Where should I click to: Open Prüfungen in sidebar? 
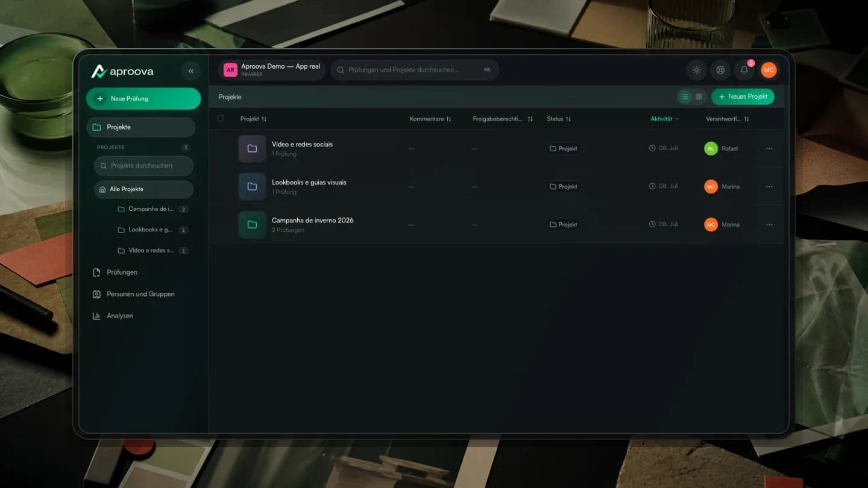tap(122, 272)
